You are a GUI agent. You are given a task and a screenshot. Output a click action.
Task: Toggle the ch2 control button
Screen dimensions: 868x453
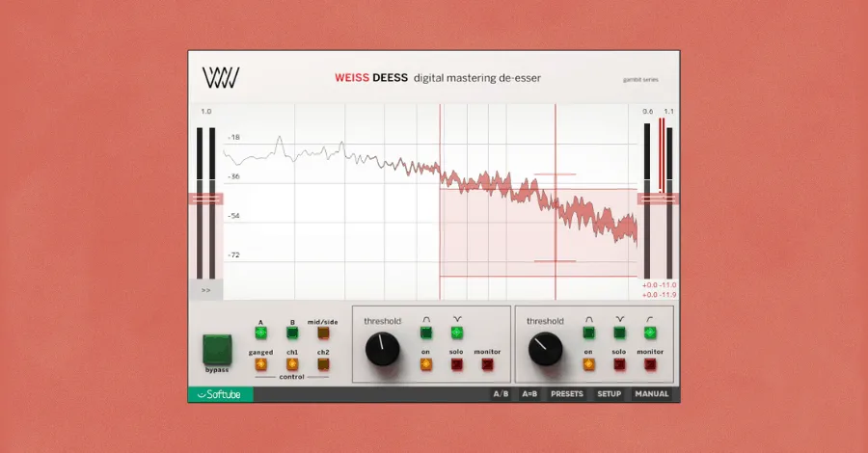click(x=323, y=364)
